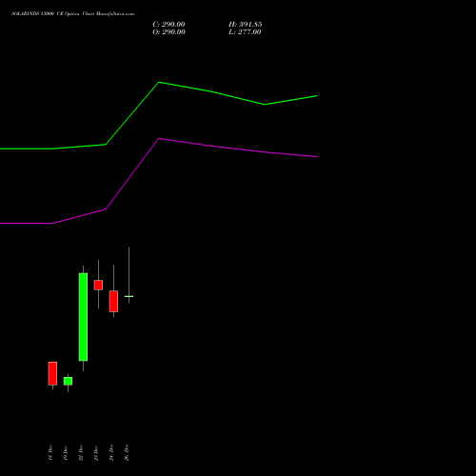Image resolution: width=476 pixels, height=476 pixels.
Task: Click the close value C: 290.00
Action: pyautogui.click(x=169, y=25)
